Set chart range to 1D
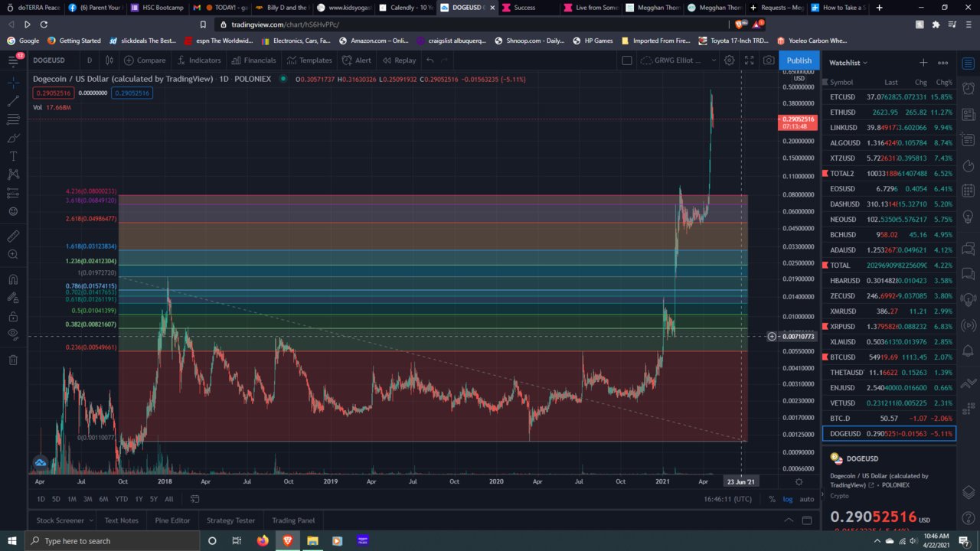 pyautogui.click(x=41, y=499)
